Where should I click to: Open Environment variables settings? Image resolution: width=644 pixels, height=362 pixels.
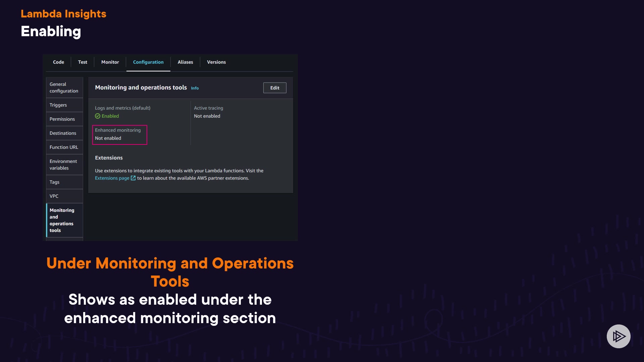[63, 165]
